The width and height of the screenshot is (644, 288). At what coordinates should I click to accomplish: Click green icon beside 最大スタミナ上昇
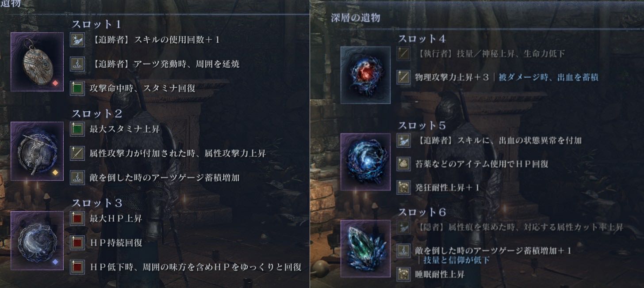77,130
